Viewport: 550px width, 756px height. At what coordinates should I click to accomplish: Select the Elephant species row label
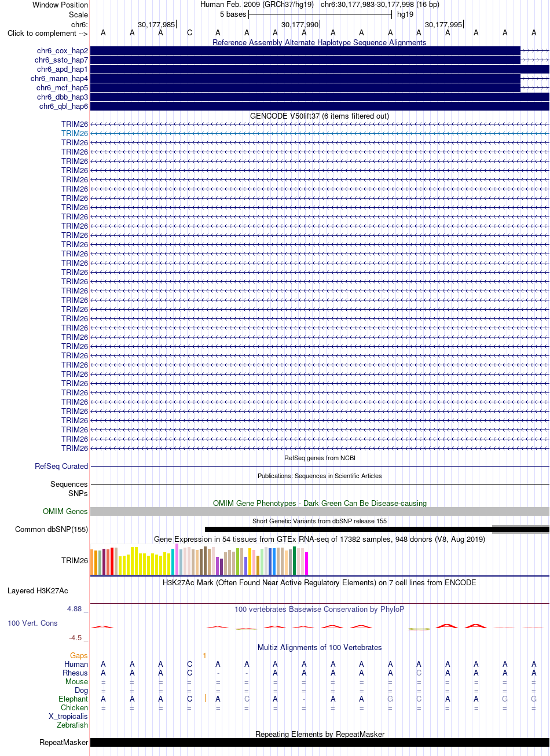(x=74, y=699)
